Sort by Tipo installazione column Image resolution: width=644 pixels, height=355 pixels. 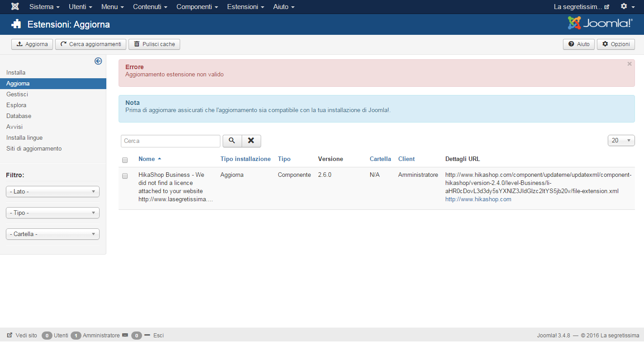click(245, 159)
